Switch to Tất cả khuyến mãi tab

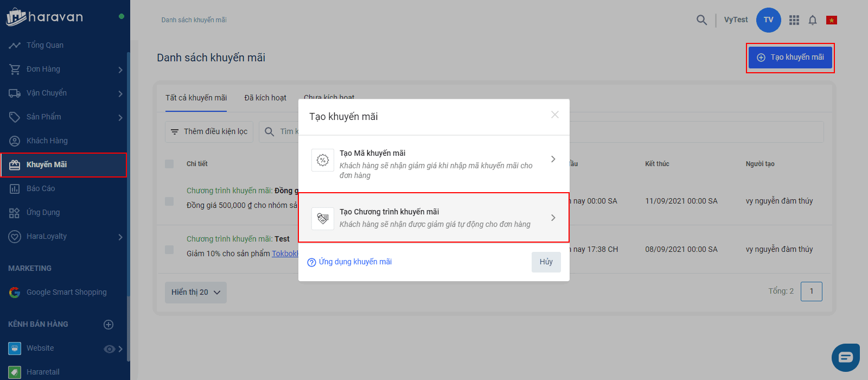pos(196,98)
